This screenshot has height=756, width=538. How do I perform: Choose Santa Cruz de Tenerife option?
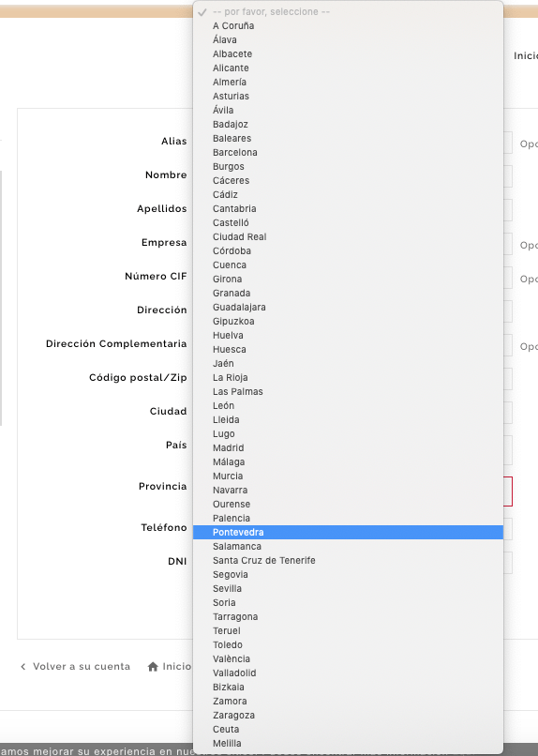coord(349,560)
